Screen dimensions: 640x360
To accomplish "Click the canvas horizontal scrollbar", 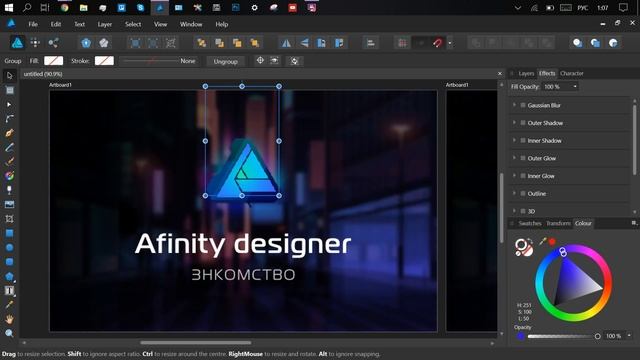I will [196, 343].
